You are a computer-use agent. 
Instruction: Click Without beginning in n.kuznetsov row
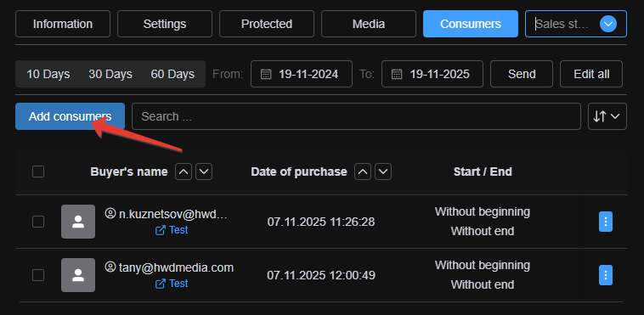[x=483, y=212]
